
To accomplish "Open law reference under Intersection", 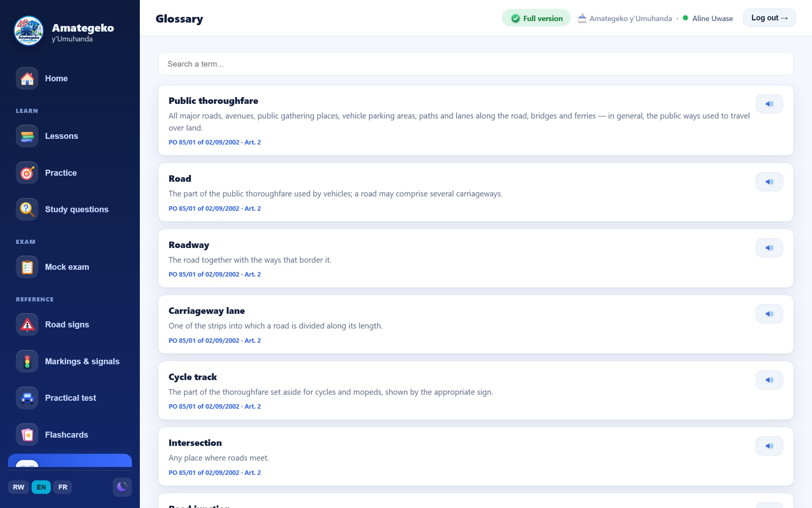I will tap(215, 473).
